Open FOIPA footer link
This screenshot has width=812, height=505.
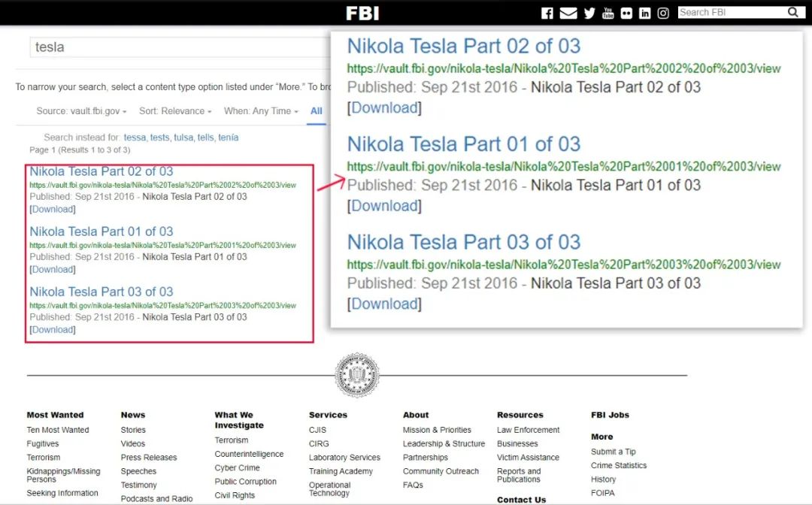[603, 492]
